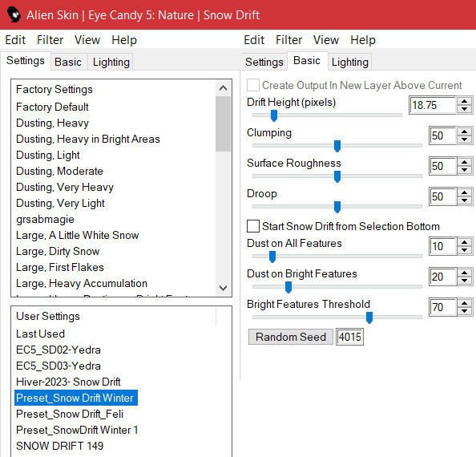Select Dusting, Heavy in Bright Areas preset
Viewport: 476px width, 457px height.
(x=87, y=139)
